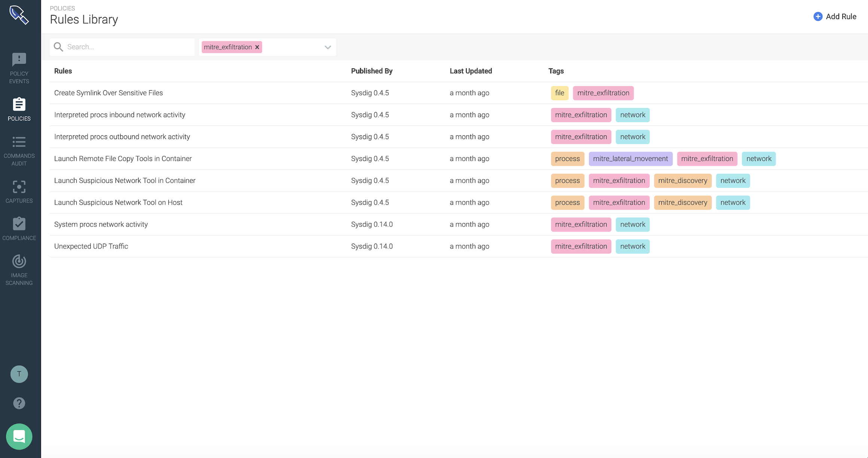
Task: Select the Policies sidebar icon
Action: tap(19, 108)
